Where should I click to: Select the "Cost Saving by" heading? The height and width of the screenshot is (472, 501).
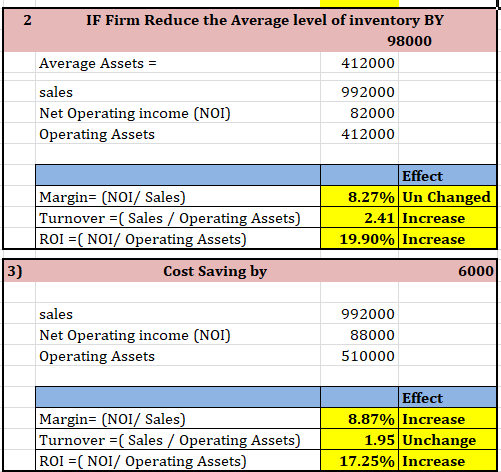[215, 271]
